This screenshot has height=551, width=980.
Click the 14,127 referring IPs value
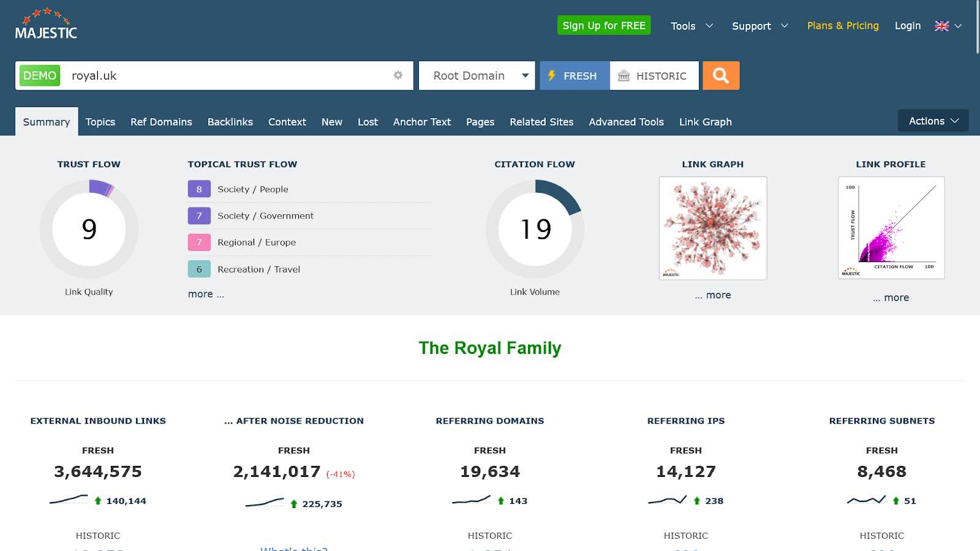click(x=686, y=471)
